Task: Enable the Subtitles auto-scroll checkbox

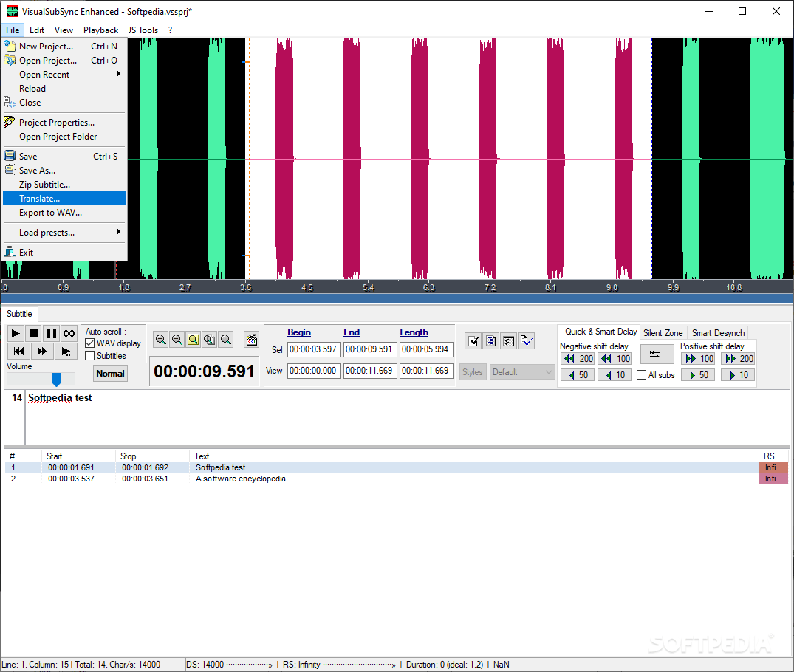Action: pyautogui.click(x=89, y=355)
